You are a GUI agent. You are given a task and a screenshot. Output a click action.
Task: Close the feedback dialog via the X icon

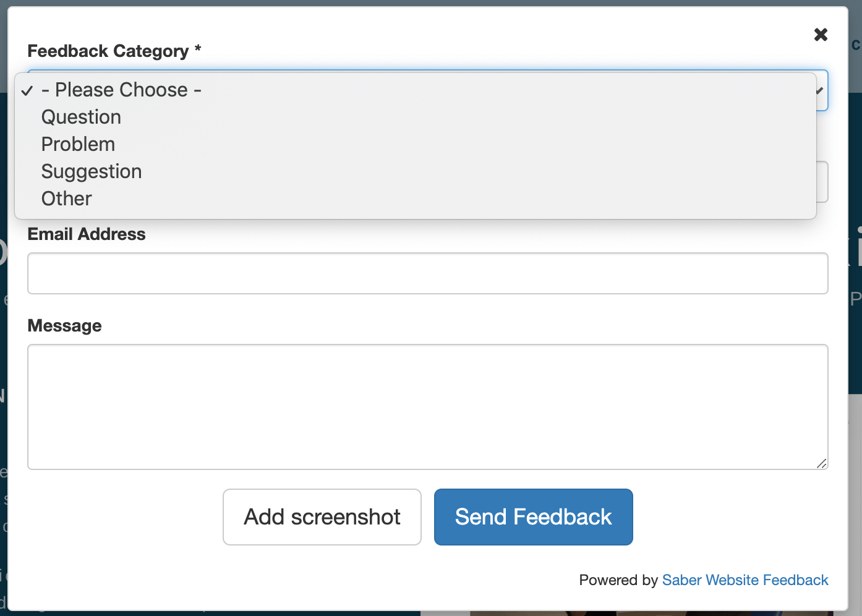point(821,35)
